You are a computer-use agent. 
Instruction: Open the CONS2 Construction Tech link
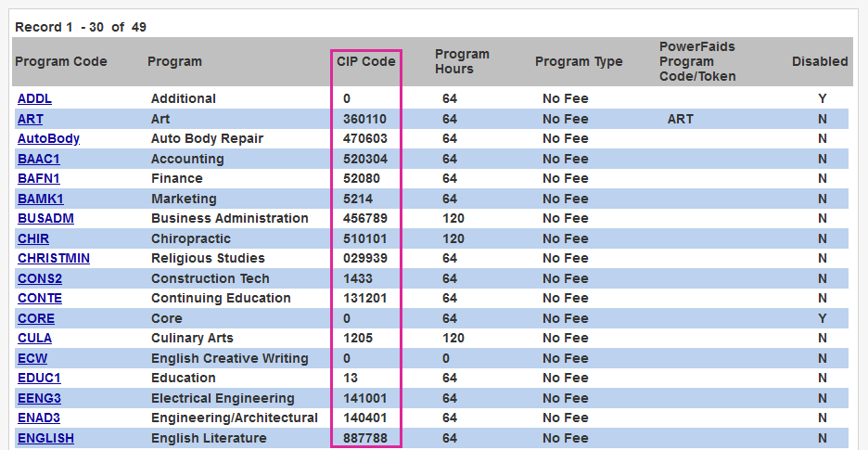[x=40, y=278]
